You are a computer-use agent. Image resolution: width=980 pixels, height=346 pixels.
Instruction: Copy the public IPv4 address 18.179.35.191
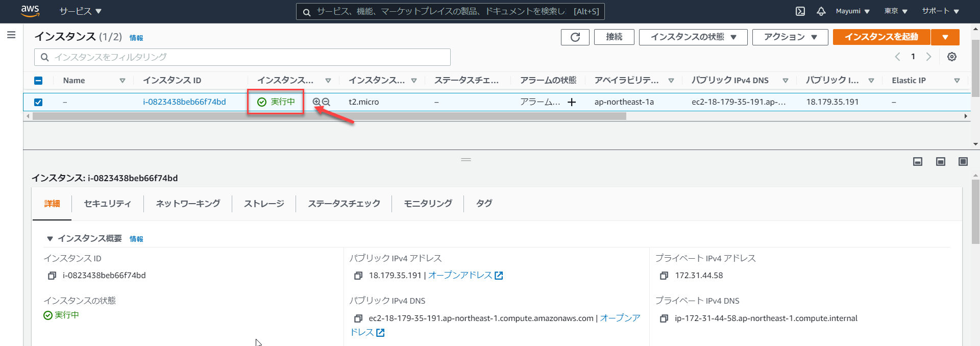(358, 276)
